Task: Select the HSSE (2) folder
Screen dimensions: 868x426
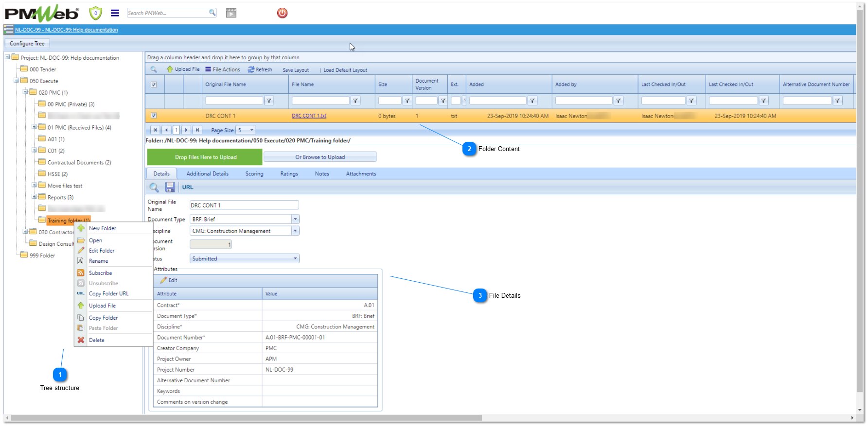Action: [57, 174]
